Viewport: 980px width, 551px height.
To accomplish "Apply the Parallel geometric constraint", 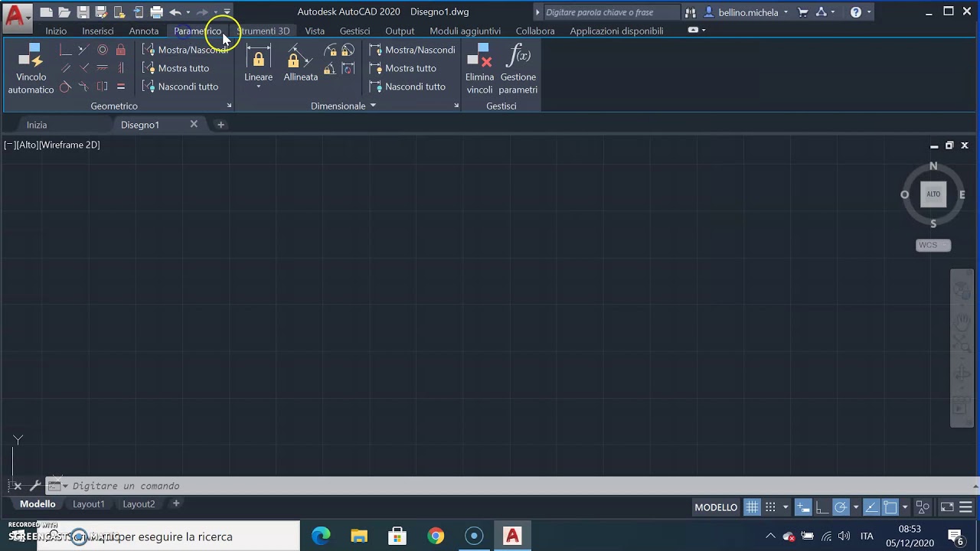I will pos(65,68).
